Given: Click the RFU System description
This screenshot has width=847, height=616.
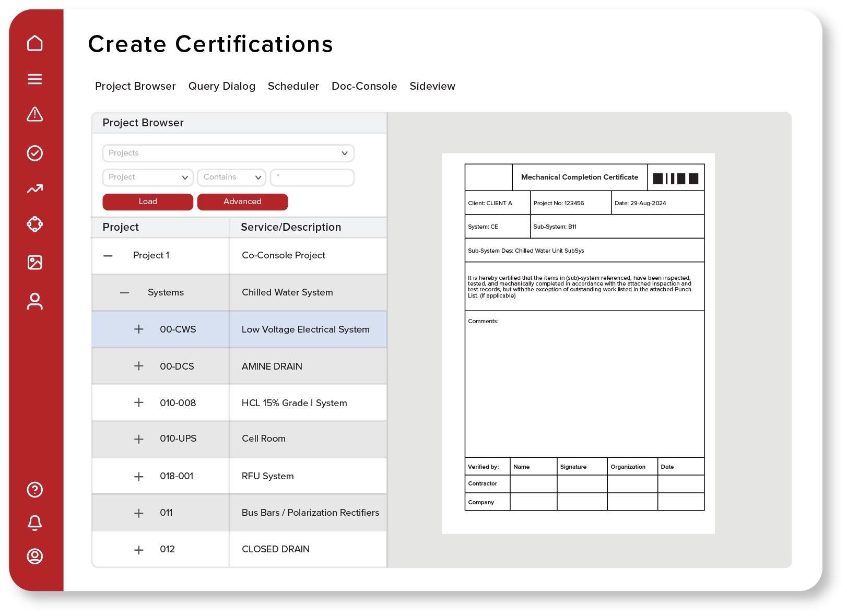Looking at the screenshot, I should pos(268,476).
